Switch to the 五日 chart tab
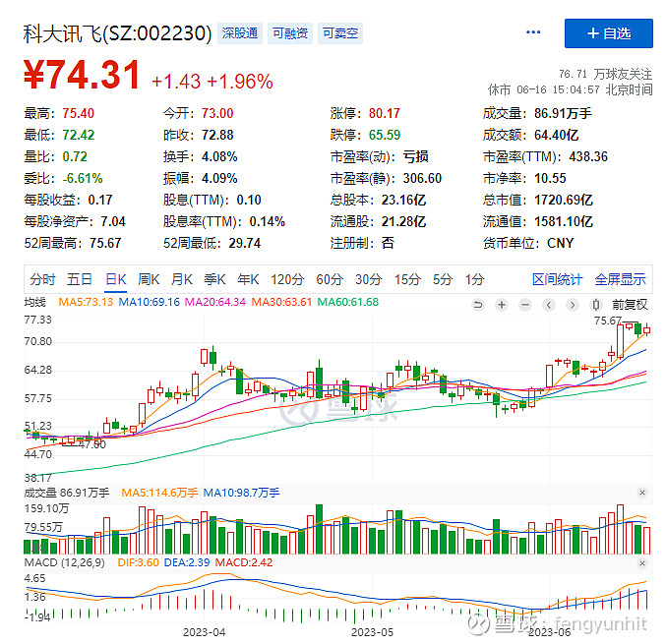The width and height of the screenshot is (666, 644). [80, 279]
